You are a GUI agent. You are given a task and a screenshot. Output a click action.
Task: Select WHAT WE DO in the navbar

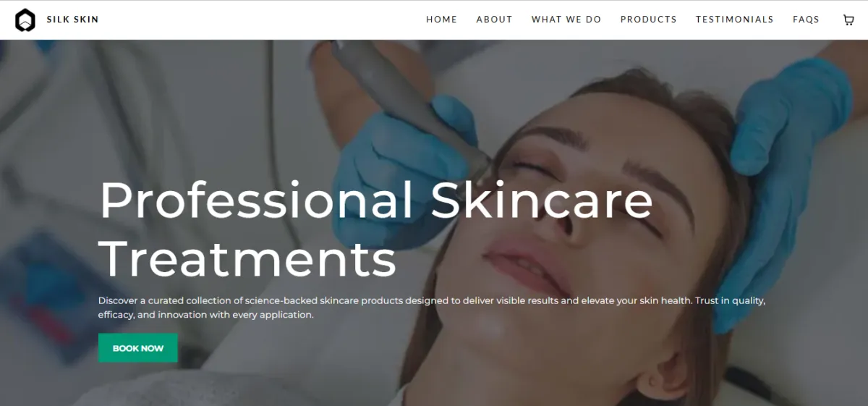566,20
